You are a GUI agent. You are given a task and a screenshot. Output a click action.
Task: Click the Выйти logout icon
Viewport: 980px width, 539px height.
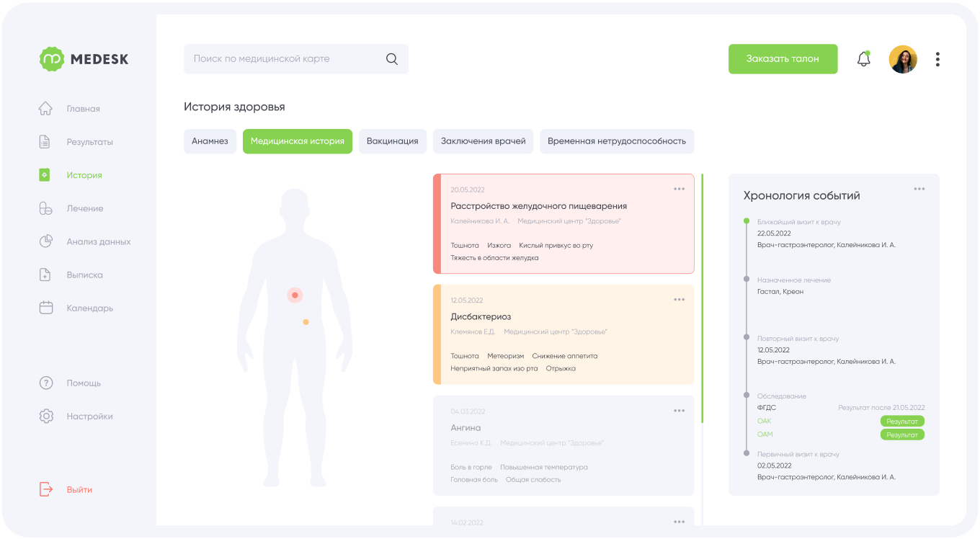tap(45, 489)
